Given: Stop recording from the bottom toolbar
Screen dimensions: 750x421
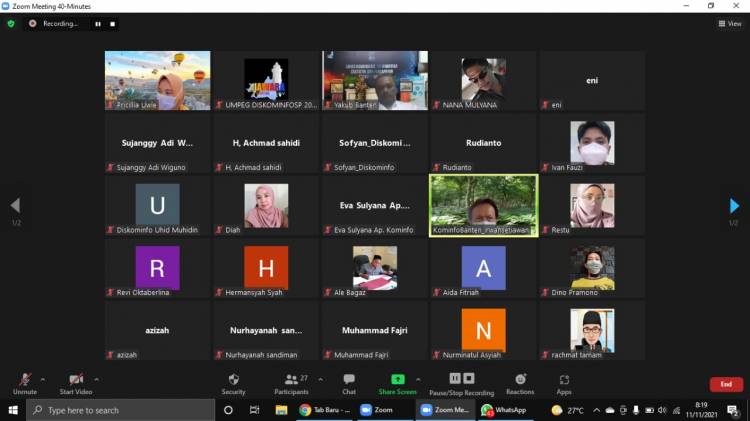Looking at the screenshot, I should point(469,378).
